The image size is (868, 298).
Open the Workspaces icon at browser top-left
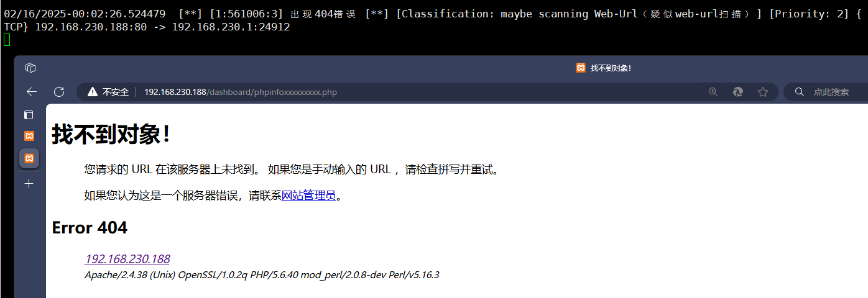pos(30,68)
